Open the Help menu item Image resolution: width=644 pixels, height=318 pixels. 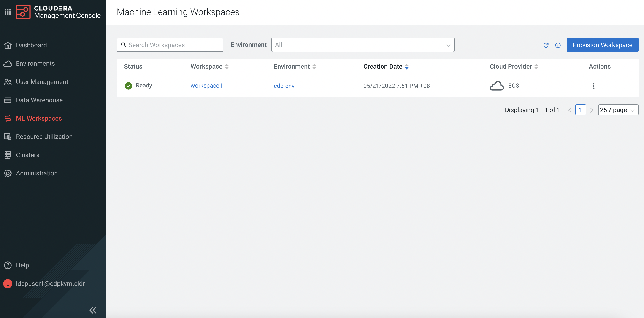[x=22, y=265]
